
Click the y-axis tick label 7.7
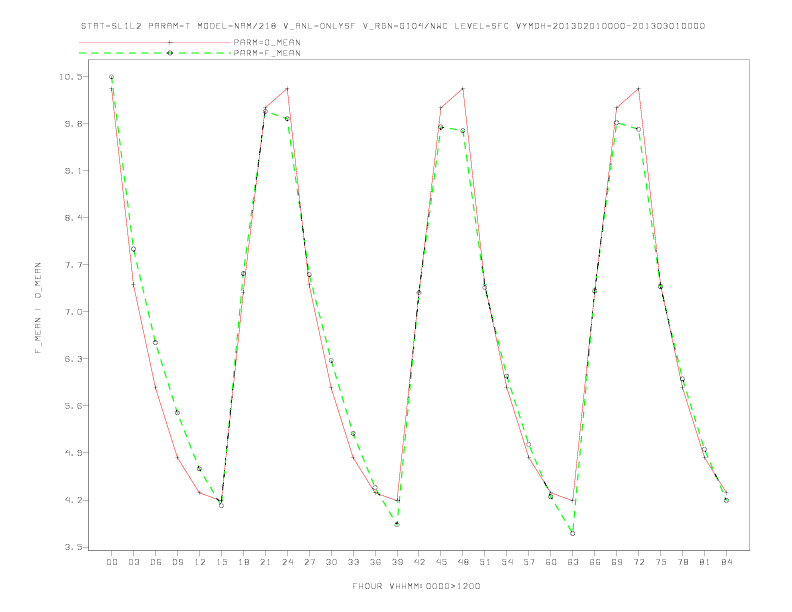pyautogui.click(x=72, y=265)
